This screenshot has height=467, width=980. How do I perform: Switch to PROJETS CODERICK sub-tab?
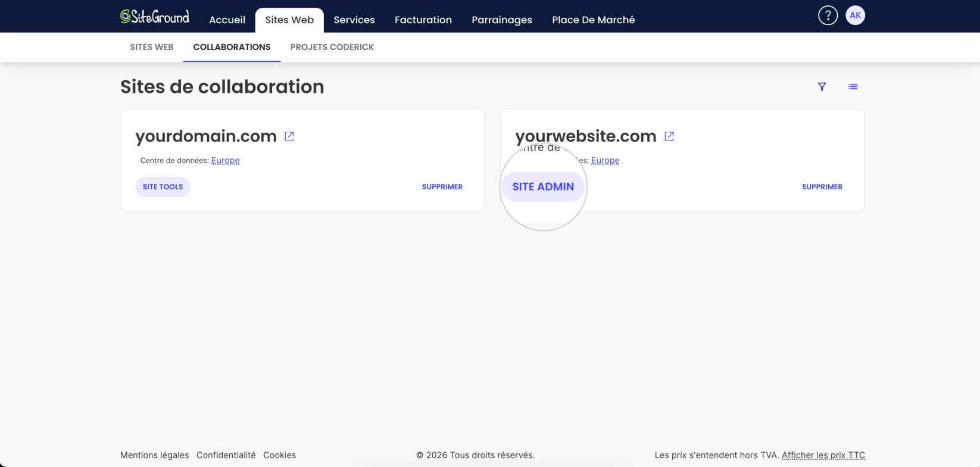[x=332, y=47]
